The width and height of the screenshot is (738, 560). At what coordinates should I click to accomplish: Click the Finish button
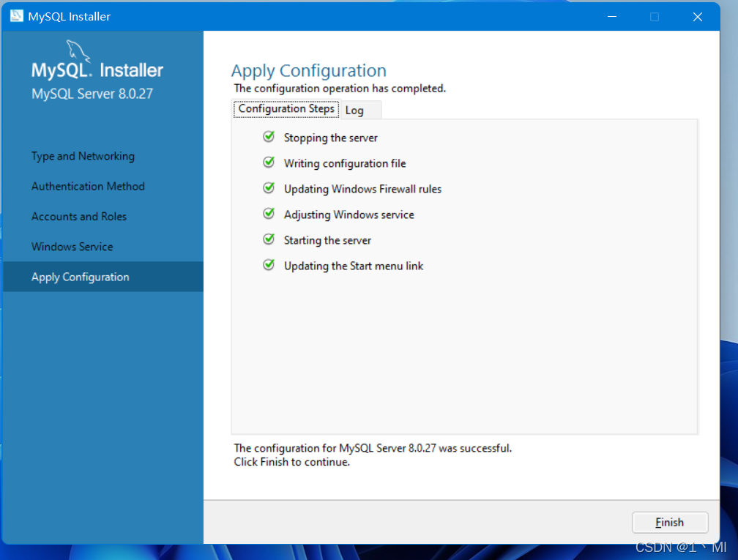pos(669,523)
